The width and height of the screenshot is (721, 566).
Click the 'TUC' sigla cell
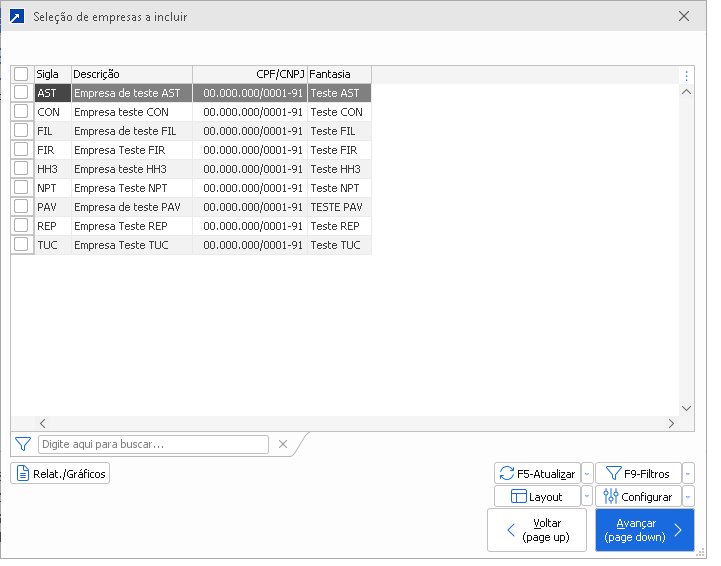[52, 245]
